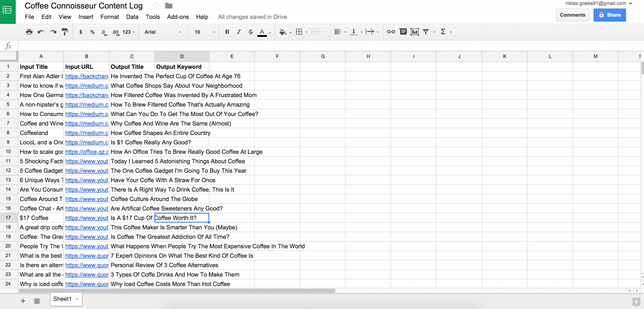Insert a link using the toolbar icon
Viewport: 644px width, 309px height.
(x=391, y=31)
